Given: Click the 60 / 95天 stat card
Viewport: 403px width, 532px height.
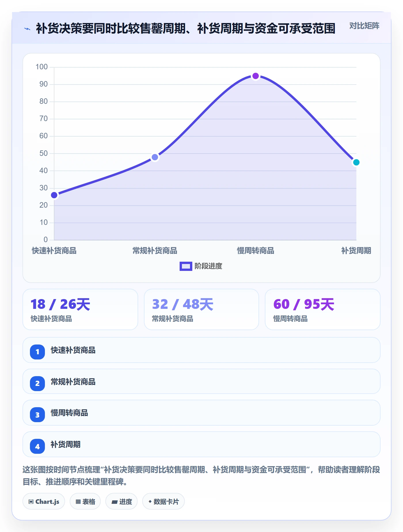Looking at the screenshot, I should click(322, 309).
